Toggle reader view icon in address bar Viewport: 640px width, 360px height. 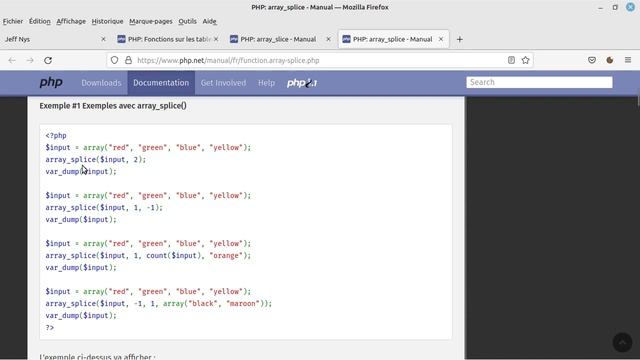tap(511, 60)
